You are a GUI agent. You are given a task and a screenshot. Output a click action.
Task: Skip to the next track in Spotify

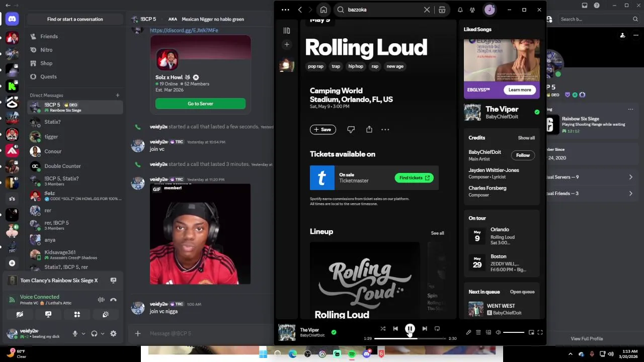pyautogui.click(x=425, y=329)
